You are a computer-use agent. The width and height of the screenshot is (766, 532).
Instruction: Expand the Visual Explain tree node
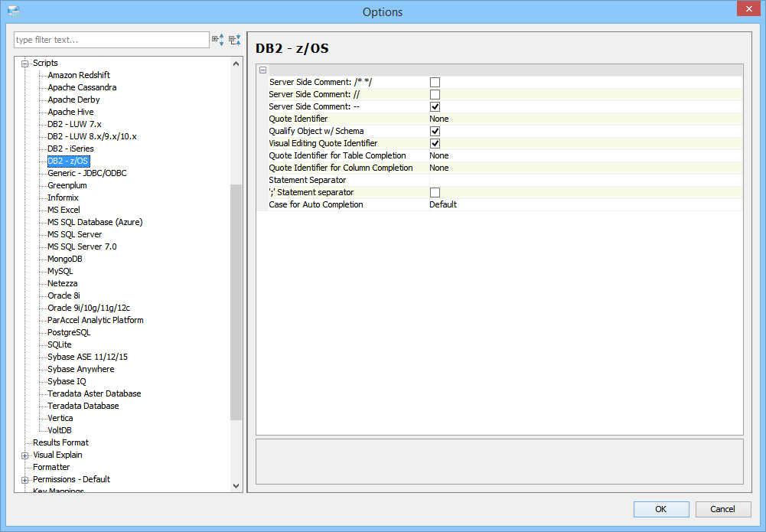pos(25,455)
